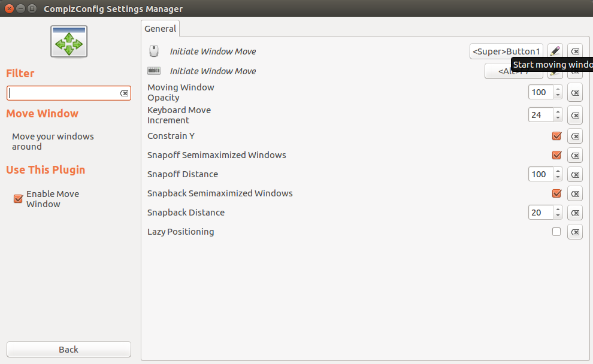593x364 pixels.
Task: Reset Snapoff Distance to default
Action: point(574,174)
